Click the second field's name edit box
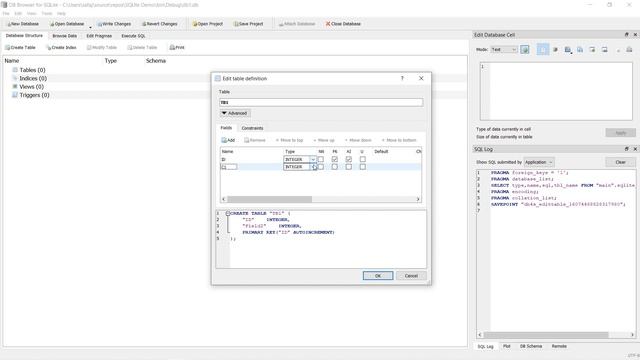This screenshot has height=360, width=640. [229, 167]
